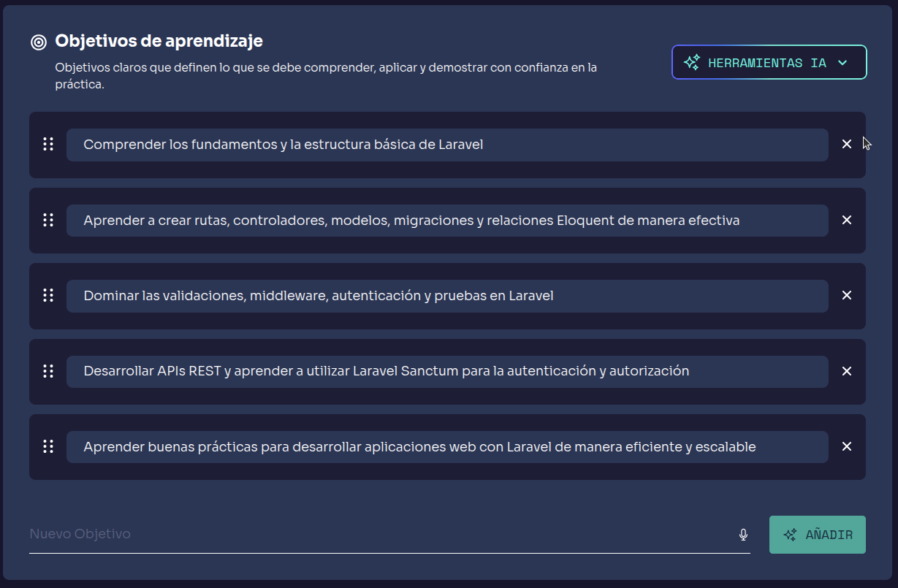Viewport: 898px width, 588px height.
Task: Edit the 'Comprender los fundamentos' objective text
Action: point(447,145)
